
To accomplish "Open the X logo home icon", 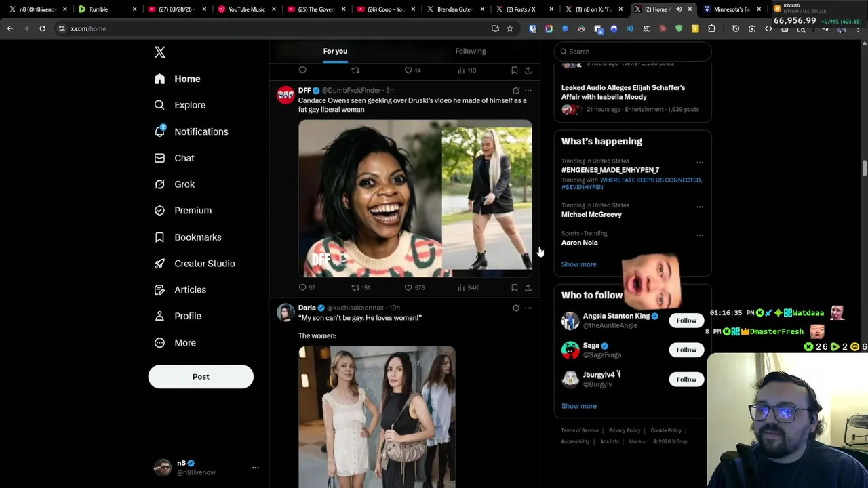I will (x=160, y=52).
